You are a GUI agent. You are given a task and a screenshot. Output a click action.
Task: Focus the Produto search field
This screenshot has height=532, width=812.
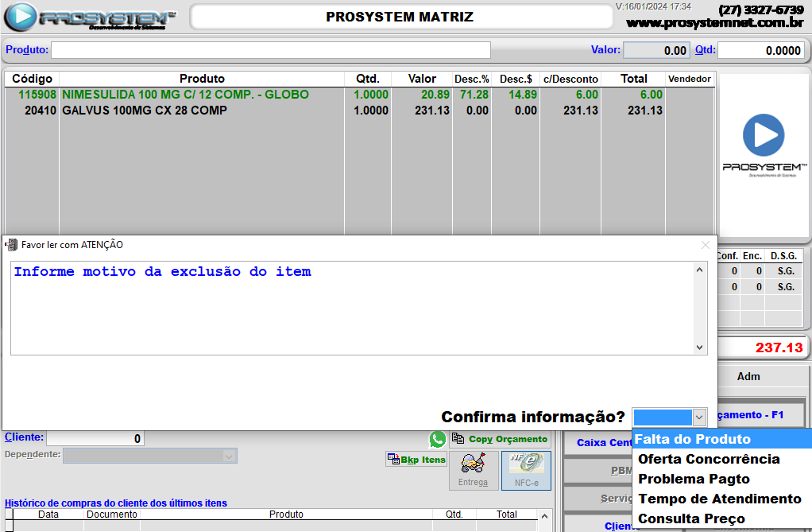click(x=270, y=50)
